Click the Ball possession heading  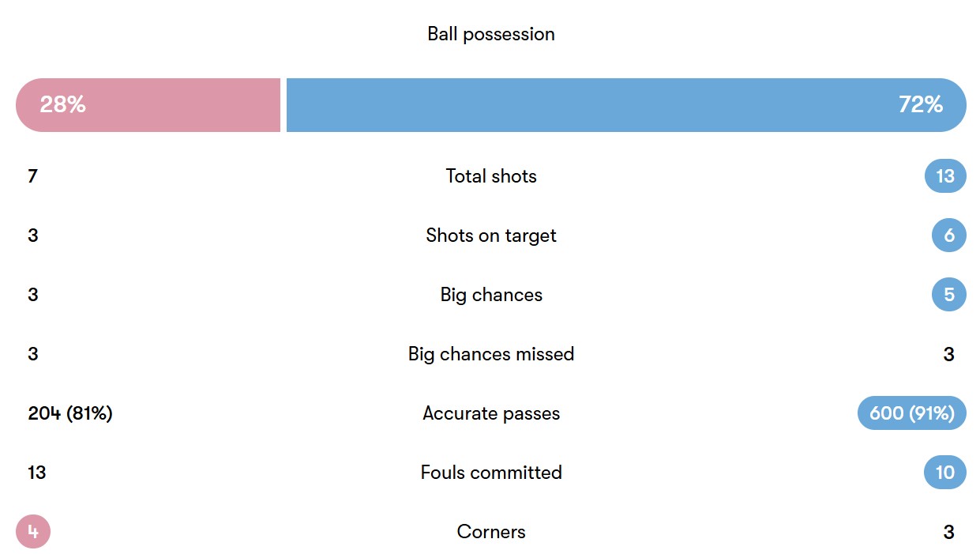click(x=490, y=34)
